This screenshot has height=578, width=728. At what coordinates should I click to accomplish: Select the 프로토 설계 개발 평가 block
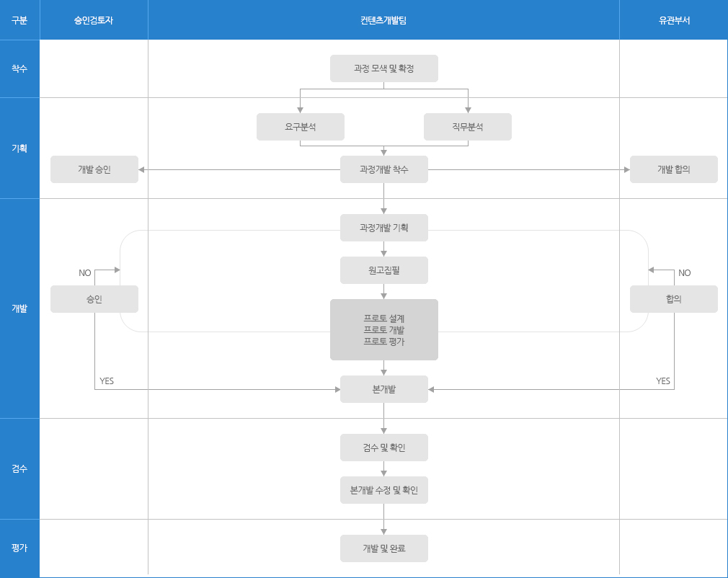click(383, 329)
